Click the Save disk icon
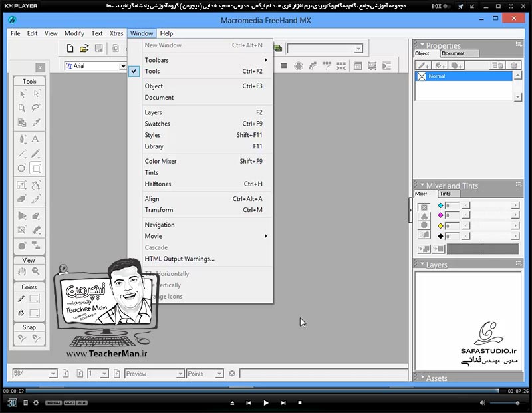The width and height of the screenshot is (532, 413). [98, 48]
